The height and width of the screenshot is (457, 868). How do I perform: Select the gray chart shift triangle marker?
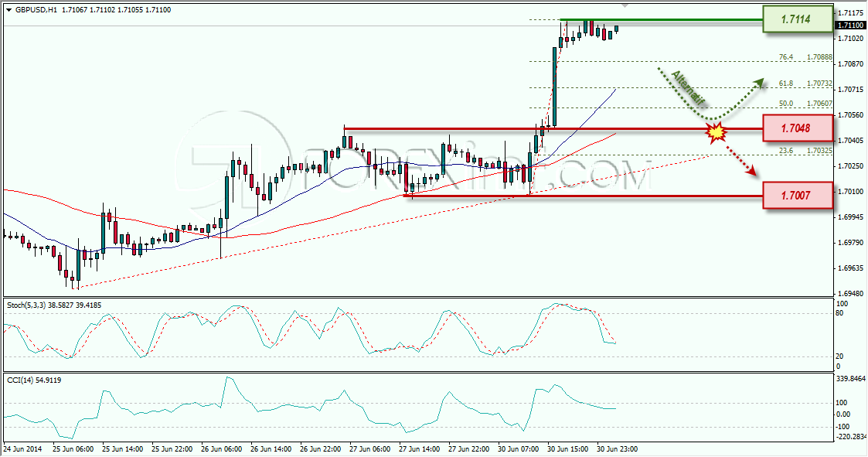pyautogui.click(x=625, y=5)
